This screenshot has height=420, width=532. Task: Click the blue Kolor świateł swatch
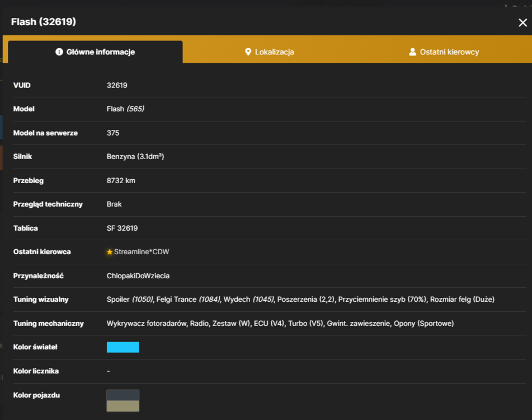(x=123, y=347)
